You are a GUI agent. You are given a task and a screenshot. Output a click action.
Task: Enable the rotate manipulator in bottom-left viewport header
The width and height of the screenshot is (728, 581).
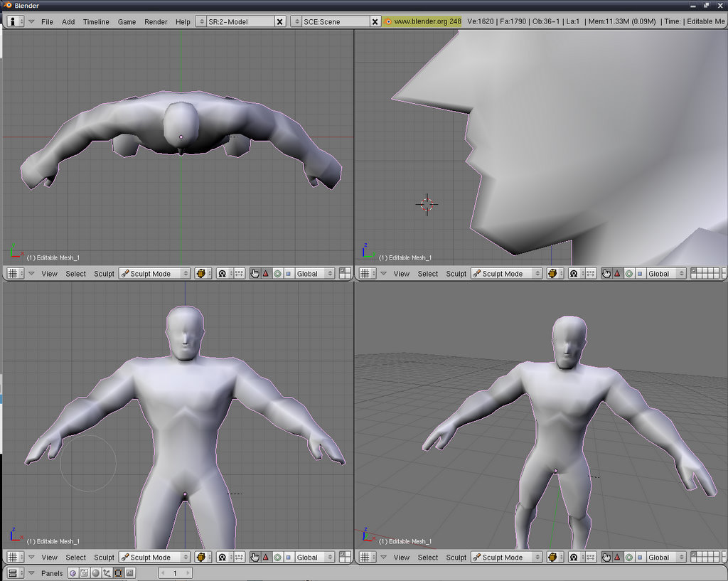pyautogui.click(x=277, y=558)
